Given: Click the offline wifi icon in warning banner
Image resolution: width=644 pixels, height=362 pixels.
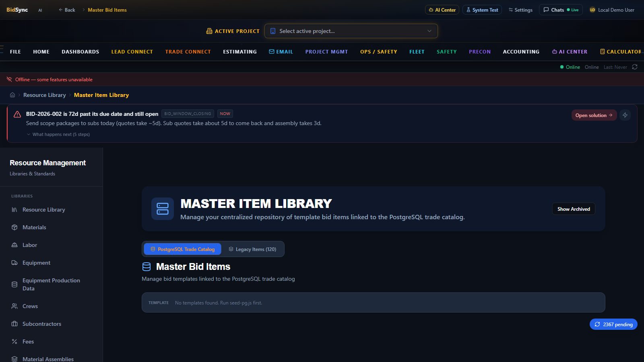Looking at the screenshot, I should pyautogui.click(x=9, y=79).
